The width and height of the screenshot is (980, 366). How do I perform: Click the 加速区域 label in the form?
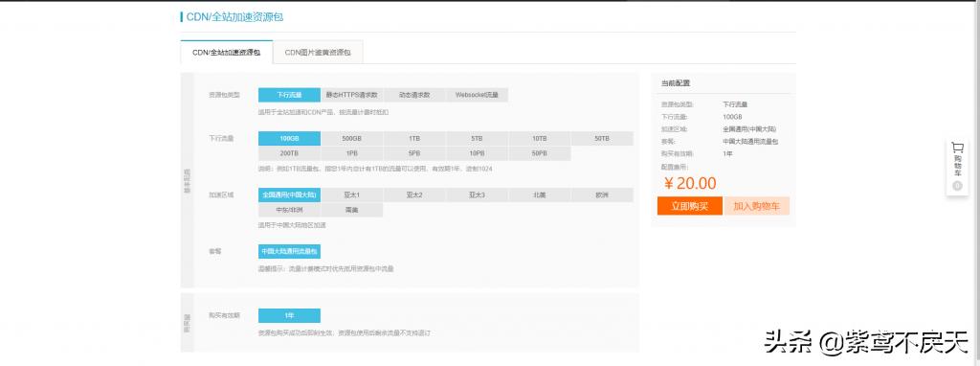tap(221, 195)
